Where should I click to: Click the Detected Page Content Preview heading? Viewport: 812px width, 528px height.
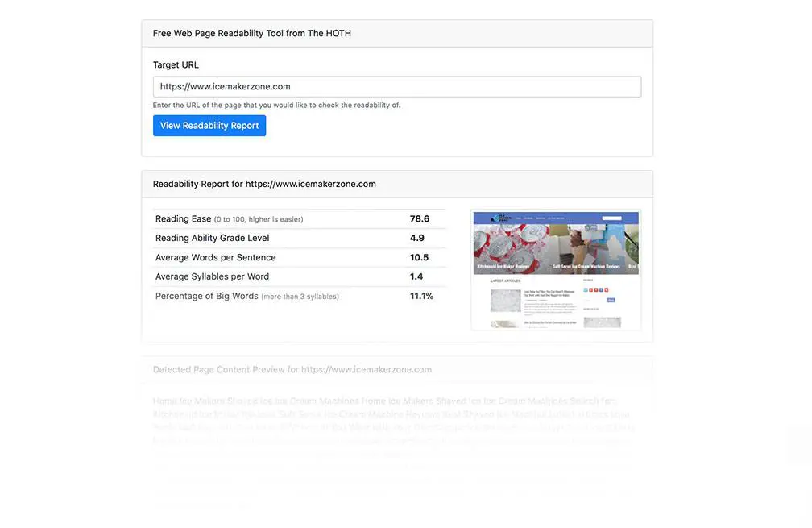point(292,368)
